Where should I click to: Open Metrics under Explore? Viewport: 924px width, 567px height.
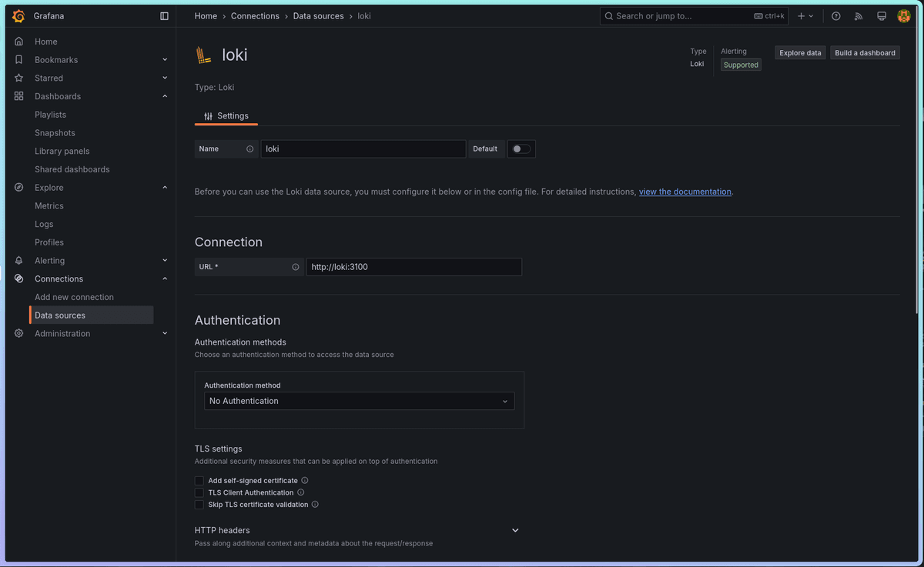click(49, 205)
